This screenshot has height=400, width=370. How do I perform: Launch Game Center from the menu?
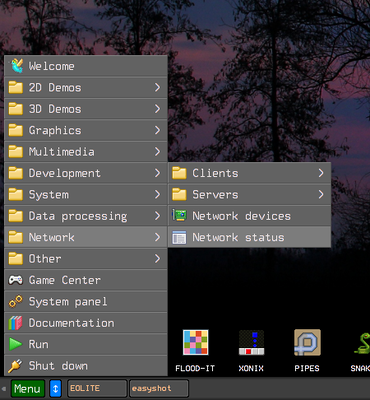(x=86, y=280)
